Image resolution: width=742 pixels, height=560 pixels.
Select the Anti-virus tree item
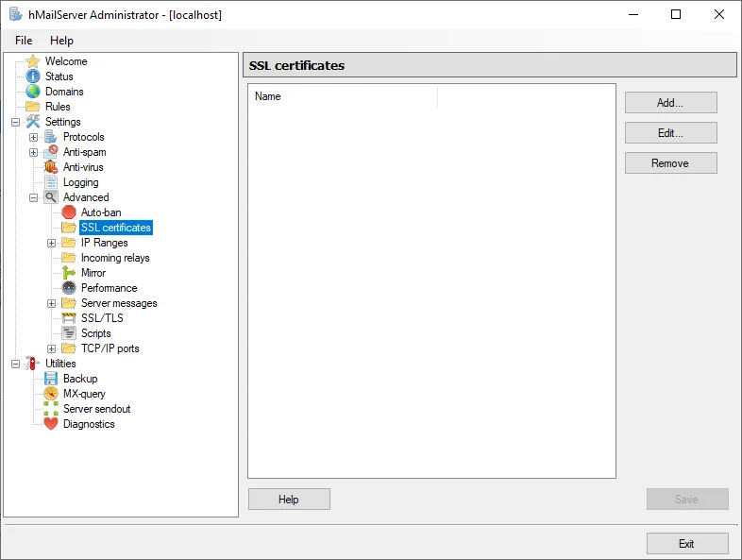83,167
